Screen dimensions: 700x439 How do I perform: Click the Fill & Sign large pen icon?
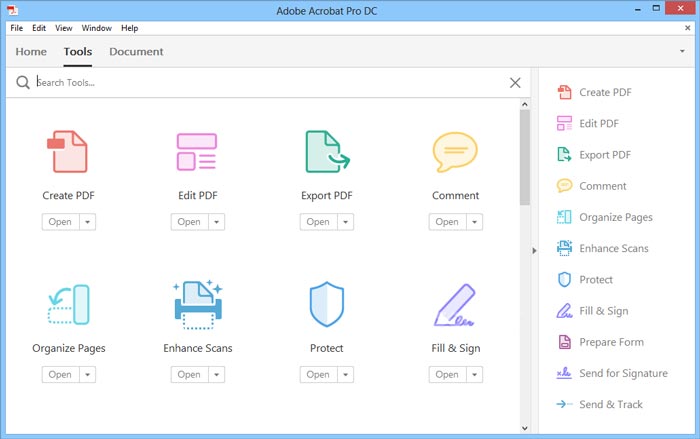(454, 305)
